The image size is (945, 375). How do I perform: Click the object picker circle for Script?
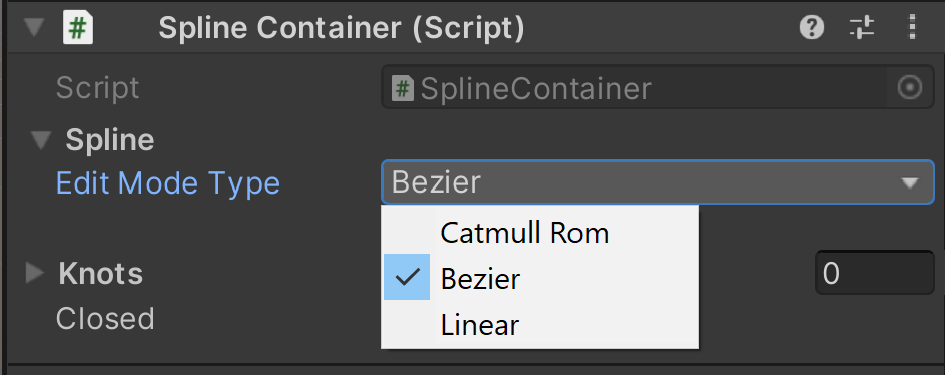tap(909, 88)
